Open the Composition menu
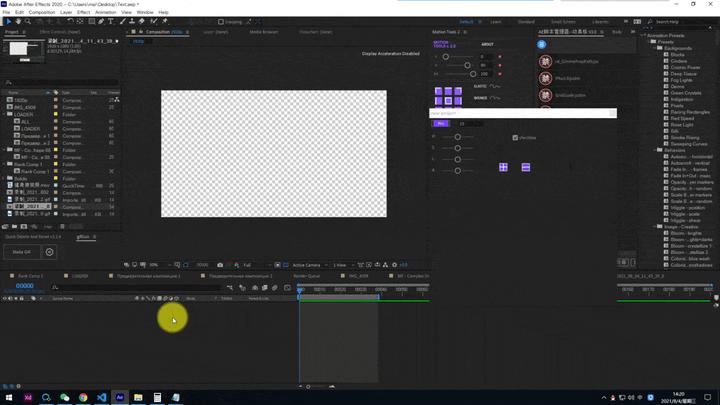 point(42,12)
